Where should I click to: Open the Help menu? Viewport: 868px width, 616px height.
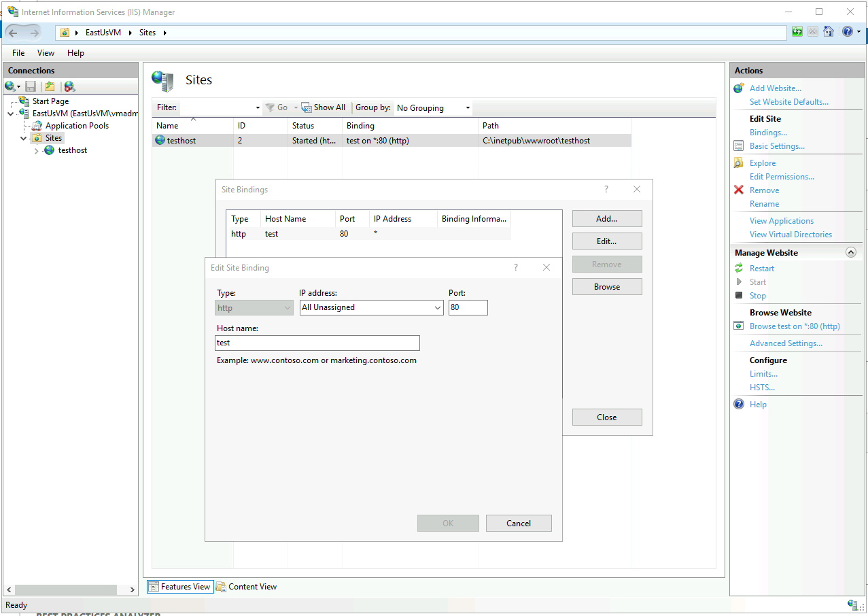coord(75,53)
